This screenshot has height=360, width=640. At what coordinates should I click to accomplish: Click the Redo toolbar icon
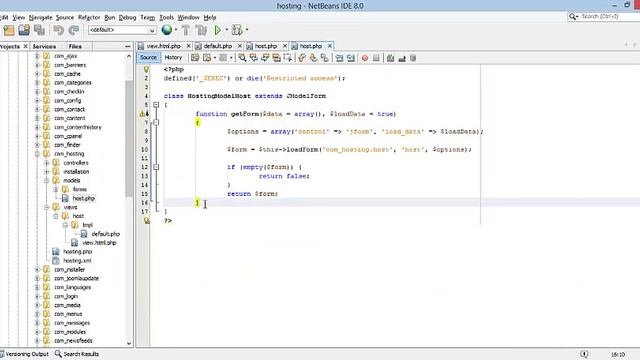click(74, 30)
